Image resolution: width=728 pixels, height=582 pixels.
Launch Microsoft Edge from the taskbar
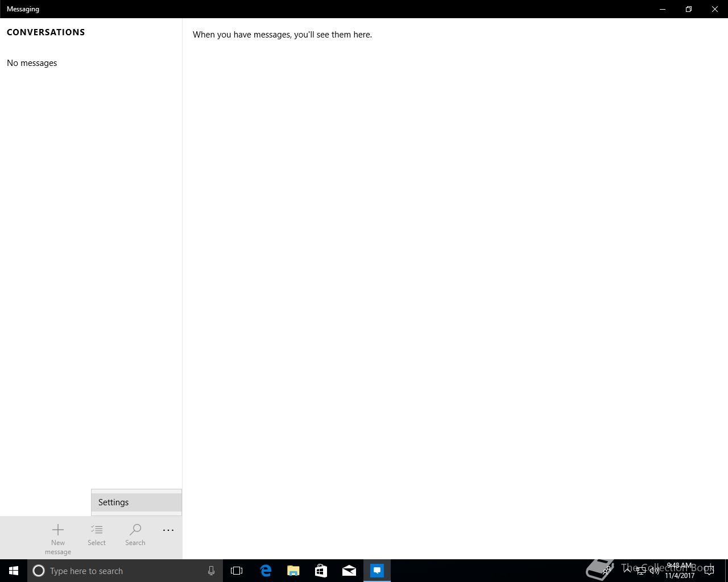click(x=266, y=571)
